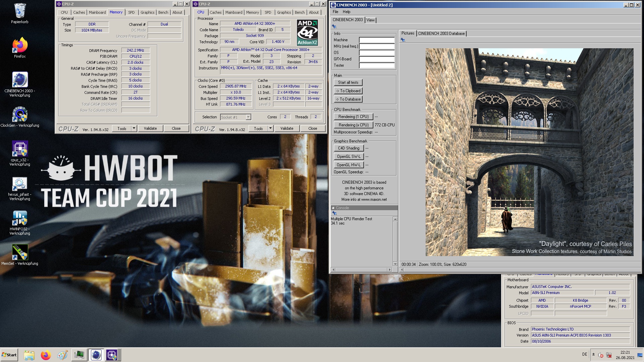Click the disconnected network tray icon
644x362 pixels.
click(x=609, y=355)
